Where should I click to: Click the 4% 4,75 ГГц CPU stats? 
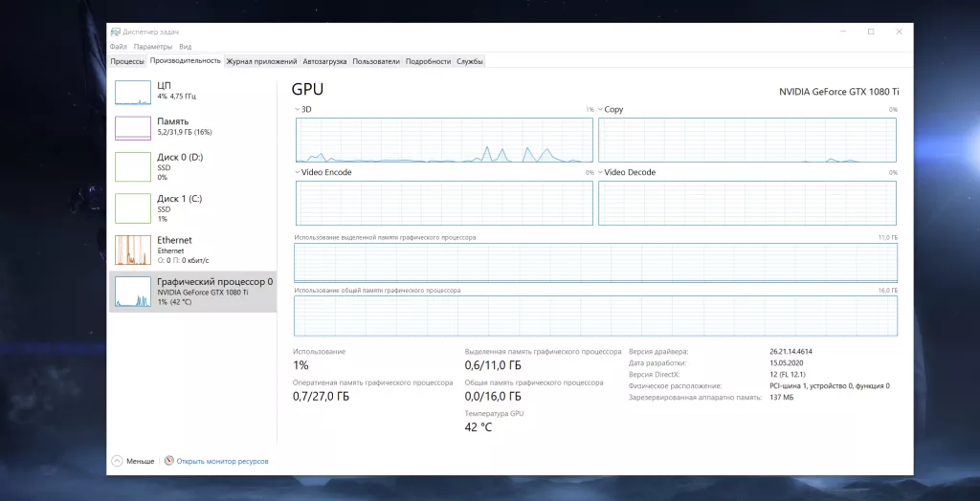click(x=177, y=97)
